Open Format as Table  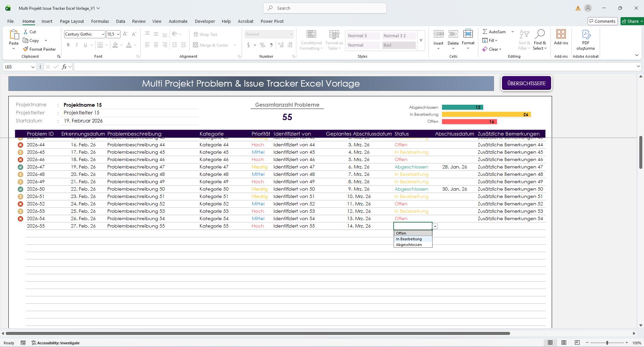[x=334, y=40]
